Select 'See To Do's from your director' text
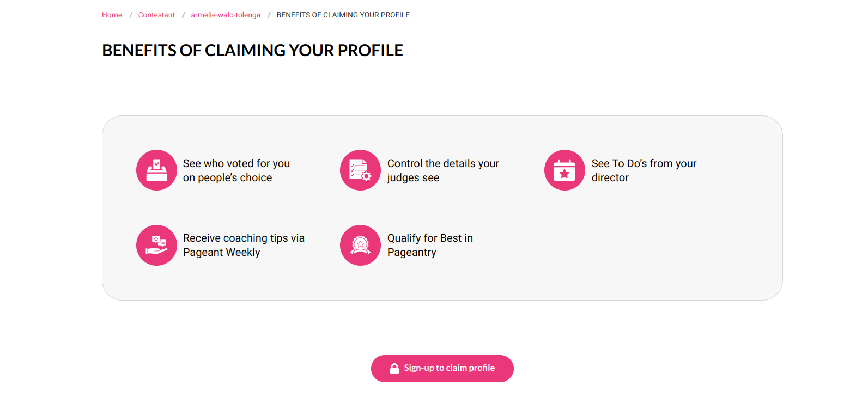Viewport: 868px width, 398px height. pyautogui.click(x=644, y=170)
